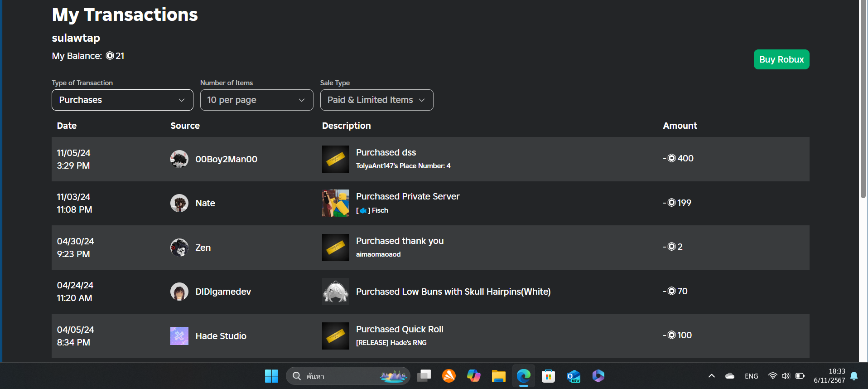Click the Description column header
Image resolution: width=868 pixels, height=389 pixels.
pyautogui.click(x=347, y=126)
